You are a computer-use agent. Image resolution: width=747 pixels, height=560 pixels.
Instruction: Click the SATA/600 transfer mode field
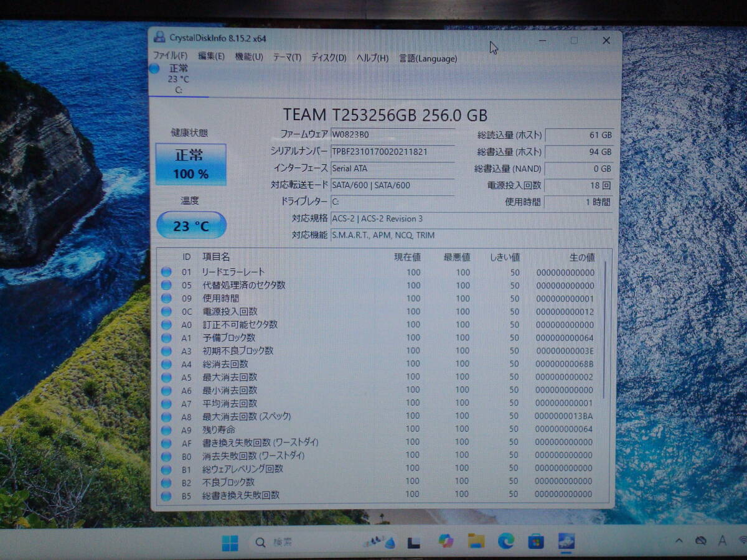coord(392,185)
